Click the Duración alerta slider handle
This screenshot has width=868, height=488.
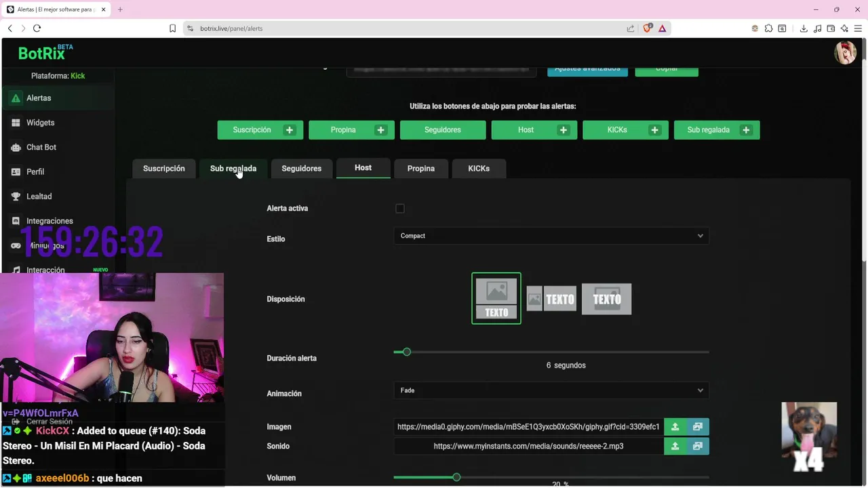pyautogui.click(x=407, y=352)
